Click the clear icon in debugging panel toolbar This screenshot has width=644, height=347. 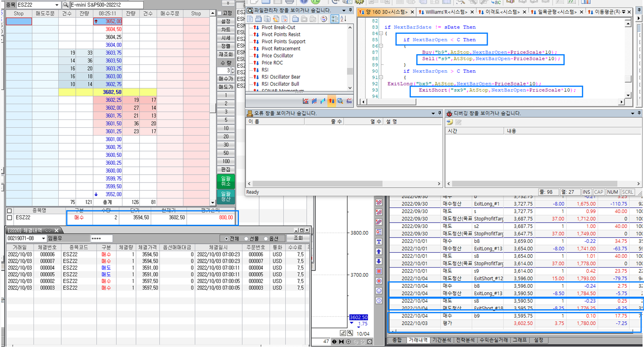point(458,122)
